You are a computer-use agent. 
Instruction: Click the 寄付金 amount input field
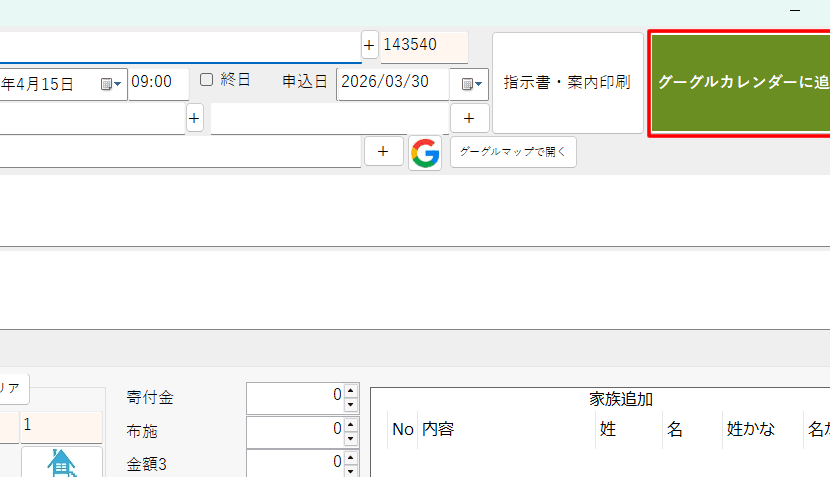click(293, 397)
